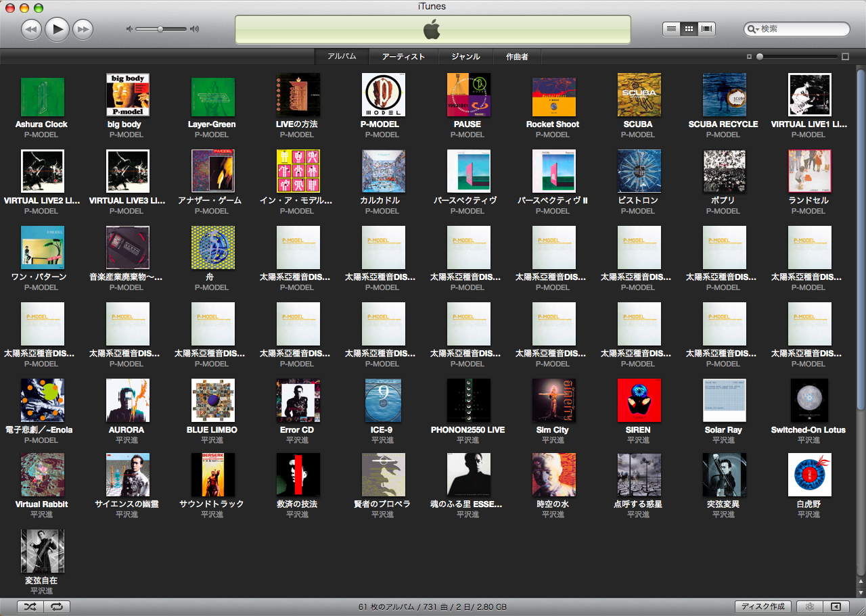Go to previous track with rewind button
Image resolution: width=866 pixels, height=616 pixels.
coord(32,29)
